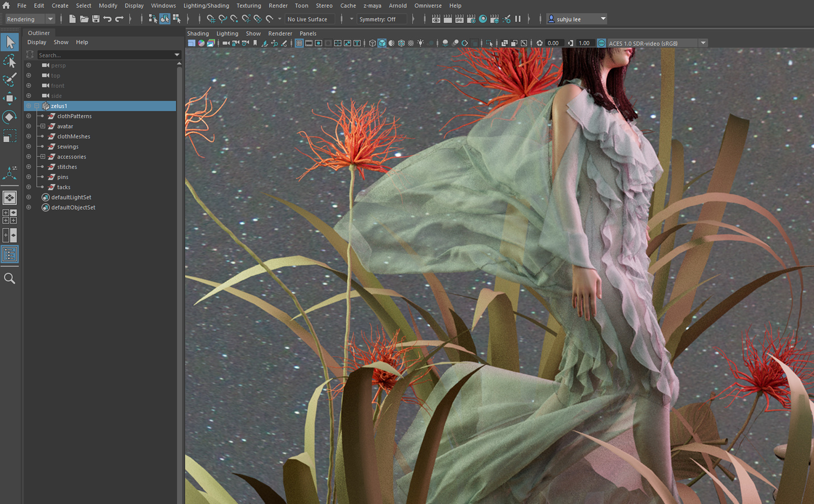Toggle the color management view transform button
The image size is (814, 504).
pyautogui.click(x=601, y=43)
